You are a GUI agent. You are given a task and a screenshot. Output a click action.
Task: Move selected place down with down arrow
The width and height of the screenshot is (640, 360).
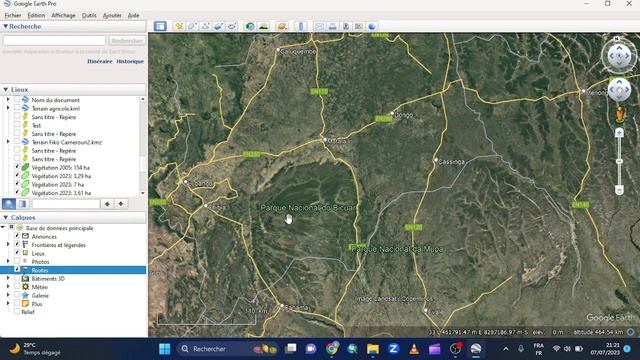(x=121, y=204)
